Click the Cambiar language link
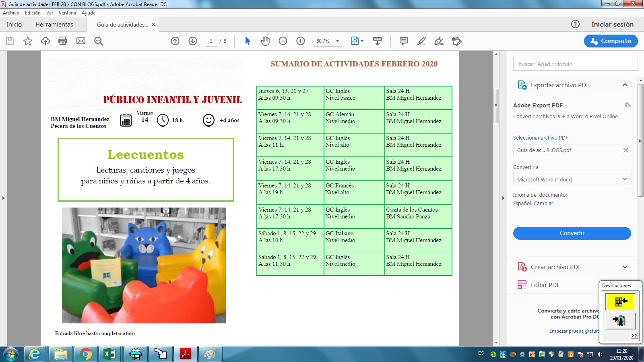The width and height of the screenshot is (644, 362). tap(543, 204)
